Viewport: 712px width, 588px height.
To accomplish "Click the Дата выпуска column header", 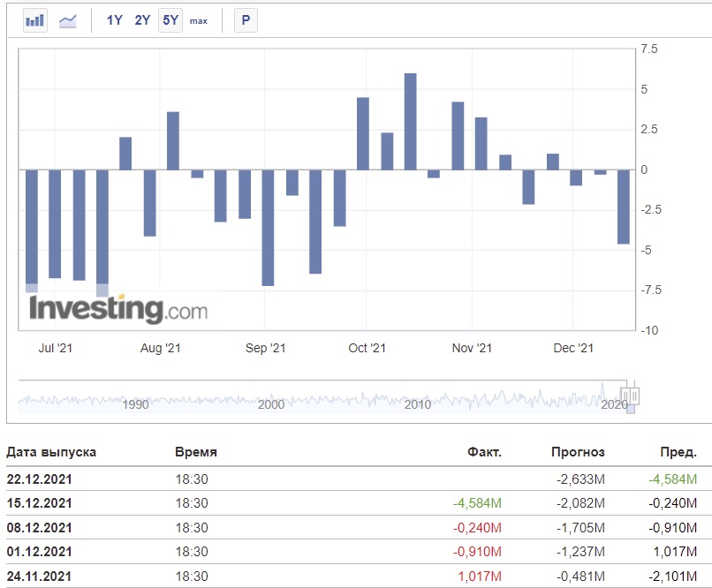I will click(51, 452).
